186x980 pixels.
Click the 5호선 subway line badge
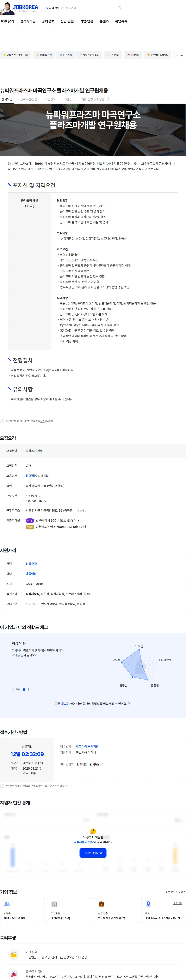tap(30, 520)
